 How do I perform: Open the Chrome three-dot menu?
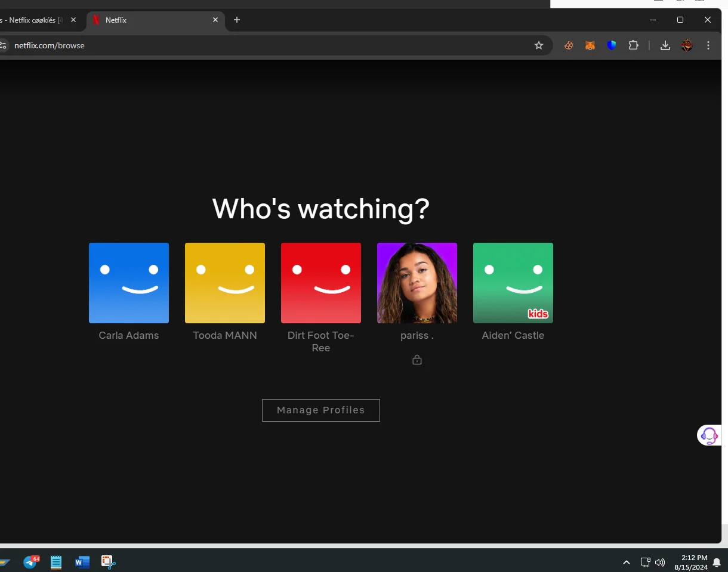(x=708, y=45)
